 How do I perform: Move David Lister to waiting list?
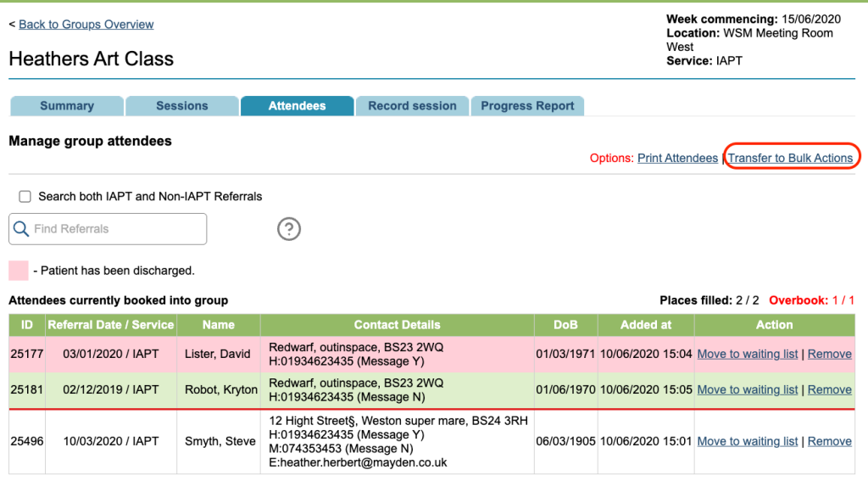[747, 354]
